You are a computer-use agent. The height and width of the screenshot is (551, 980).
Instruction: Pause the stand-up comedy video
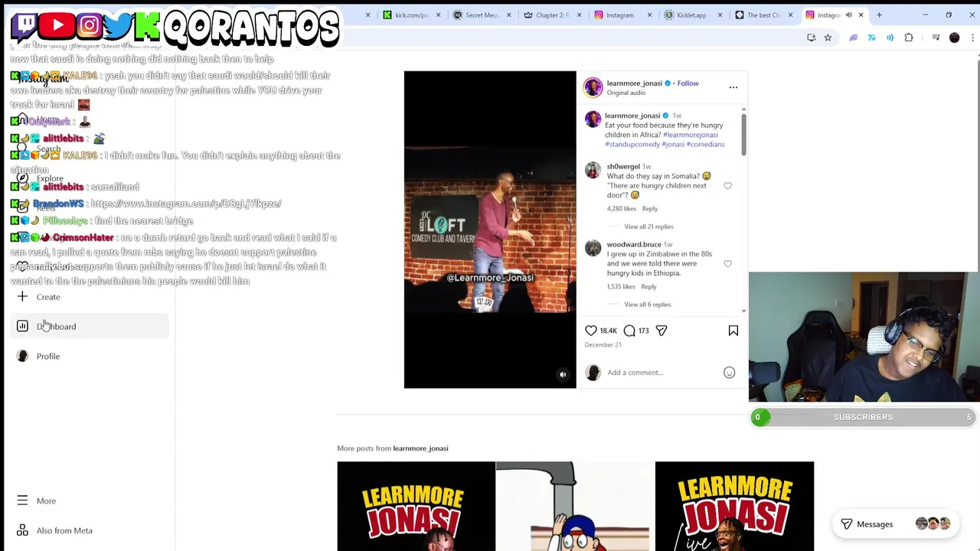490,230
